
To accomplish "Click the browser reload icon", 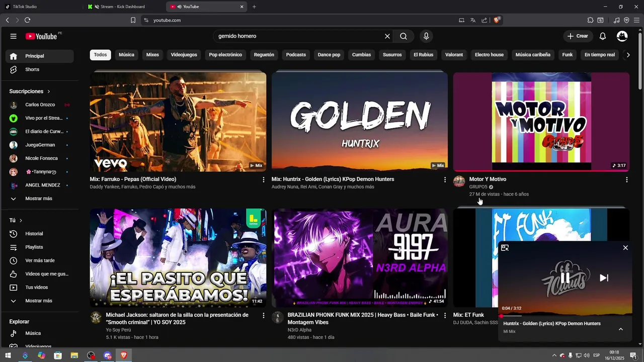I will click(27, 20).
